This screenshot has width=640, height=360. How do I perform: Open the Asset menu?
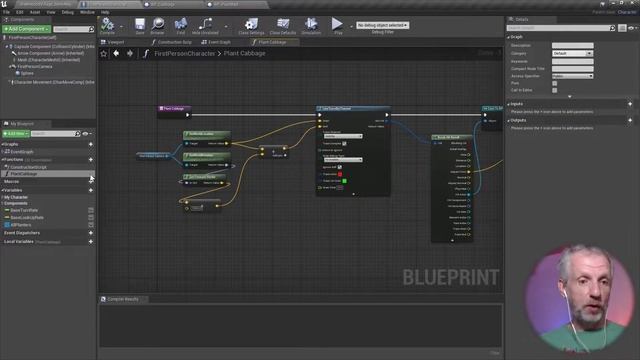[35, 12]
